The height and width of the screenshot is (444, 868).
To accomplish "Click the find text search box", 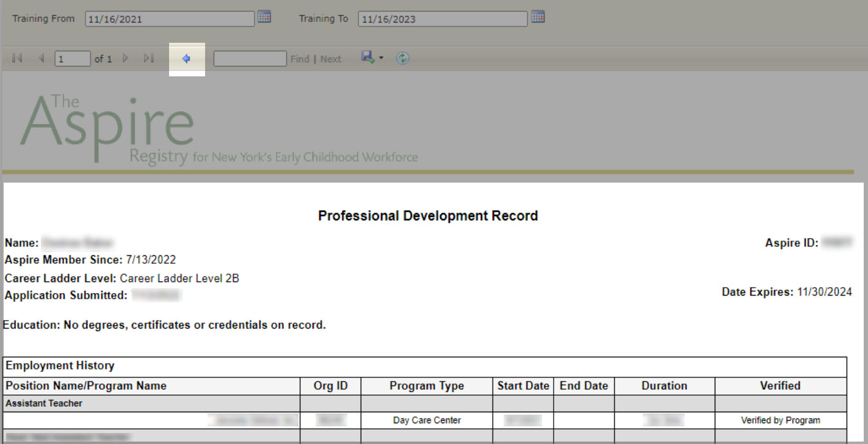I will pyautogui.click(x=250, y=59).
